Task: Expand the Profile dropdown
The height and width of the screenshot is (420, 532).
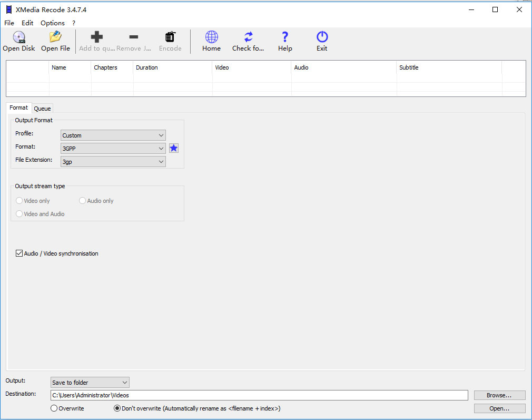Action: [113, 135]
